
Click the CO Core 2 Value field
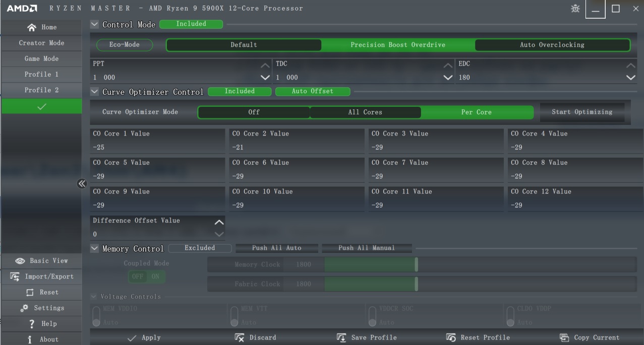[x=297, y=141]
